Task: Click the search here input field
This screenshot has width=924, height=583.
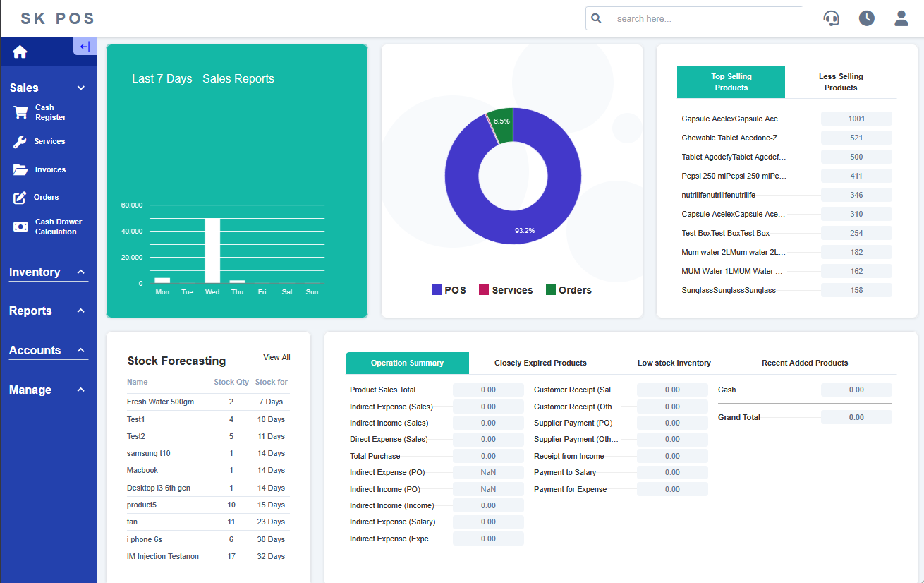Action: [x=705, y=19]
